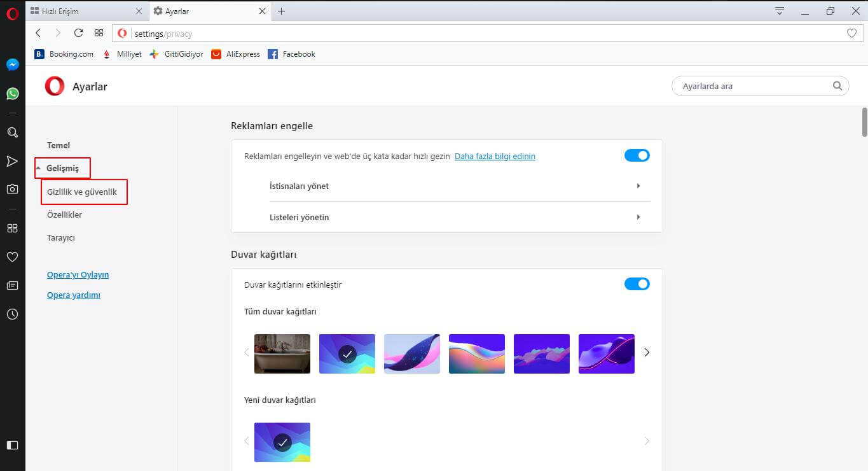Viewport: 868px width, 471px height.
Task: Select Temel settings section
Action: pos(59,145)
